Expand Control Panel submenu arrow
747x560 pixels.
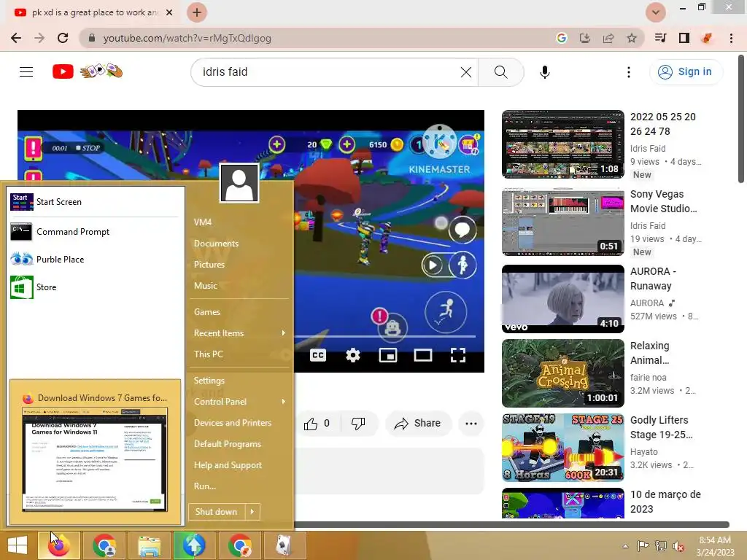click(x=284, y=402)
